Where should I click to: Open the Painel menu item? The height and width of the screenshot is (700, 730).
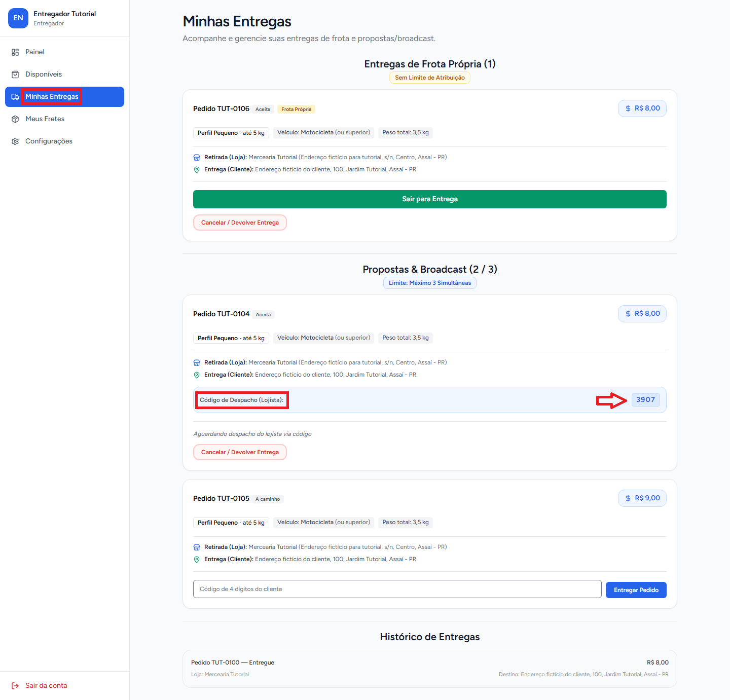pyautogui.click(x=64, y=52)
